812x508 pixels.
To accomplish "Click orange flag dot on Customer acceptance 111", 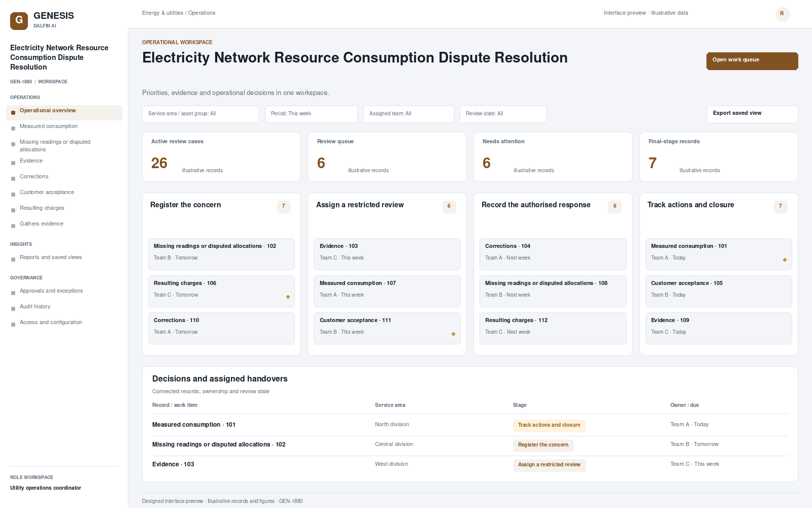I will [x=453, y=334].
